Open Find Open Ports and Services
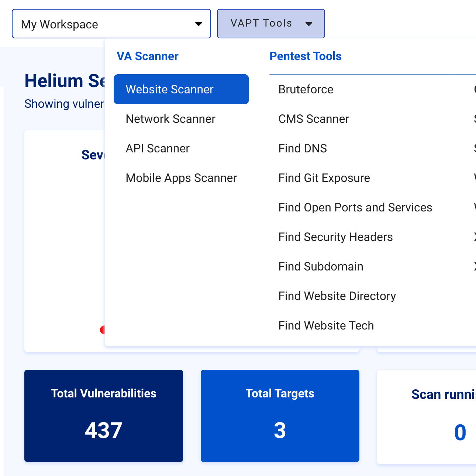This screenshot has width=476, height=476. click(355, 207)
